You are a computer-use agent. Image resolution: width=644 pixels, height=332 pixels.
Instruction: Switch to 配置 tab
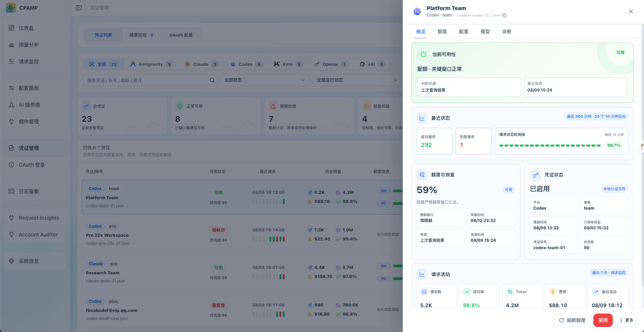[463, 32]
